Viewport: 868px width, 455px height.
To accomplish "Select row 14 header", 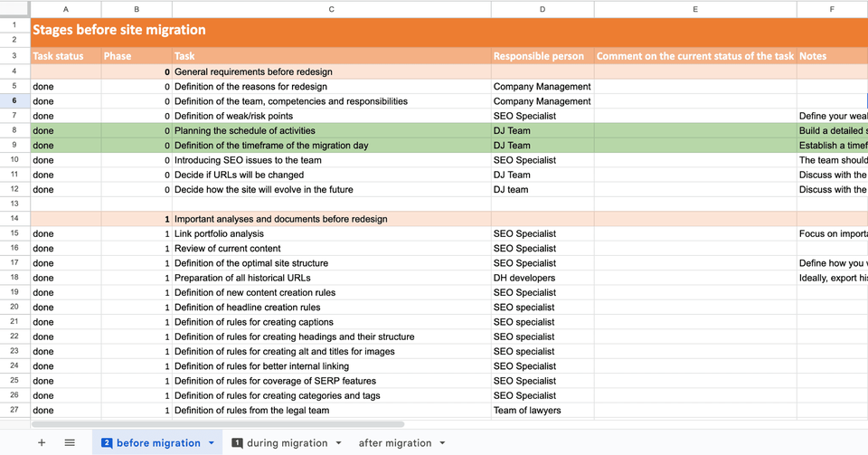I will [x=15, y=219].
